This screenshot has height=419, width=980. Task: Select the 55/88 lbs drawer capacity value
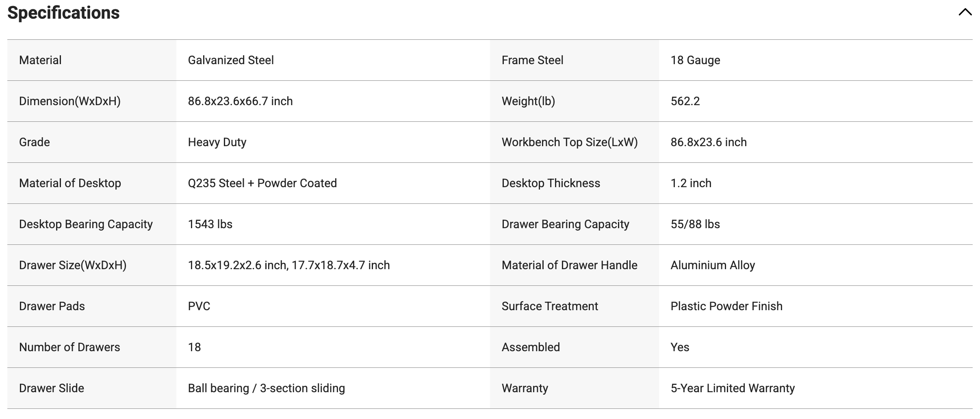695,224
